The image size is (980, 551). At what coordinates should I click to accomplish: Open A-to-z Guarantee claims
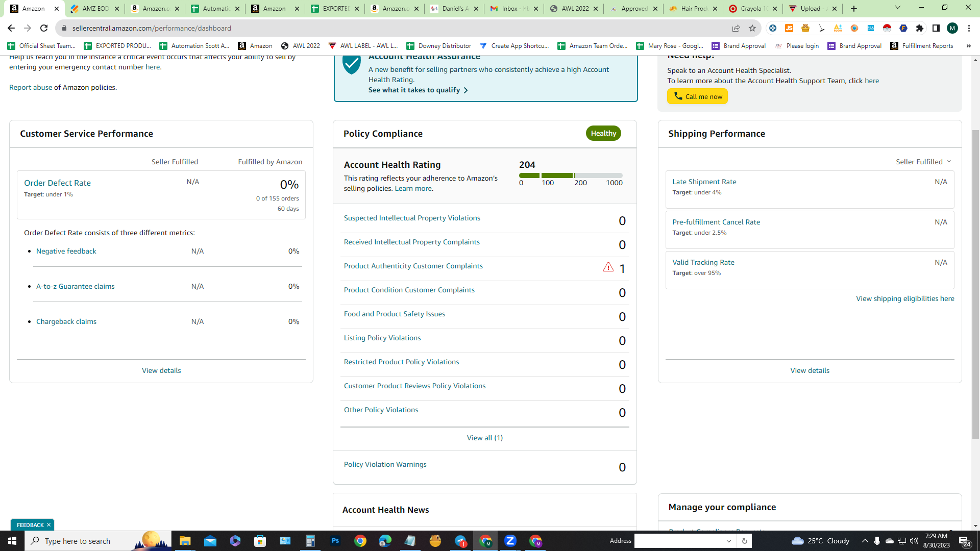[x=75, y=287]
